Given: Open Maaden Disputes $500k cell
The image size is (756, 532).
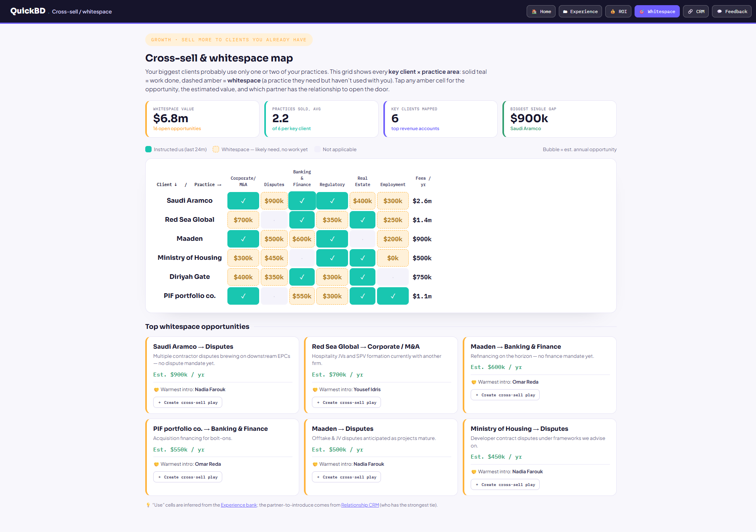Looking at the screenshot, I should tap(274, 239).
